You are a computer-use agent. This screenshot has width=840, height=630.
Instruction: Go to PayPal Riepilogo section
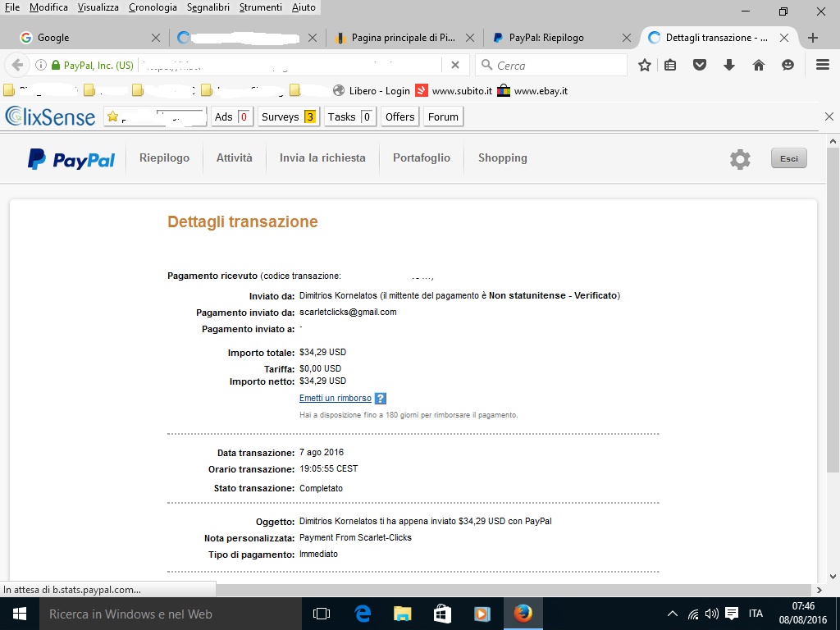pos(164,158)
